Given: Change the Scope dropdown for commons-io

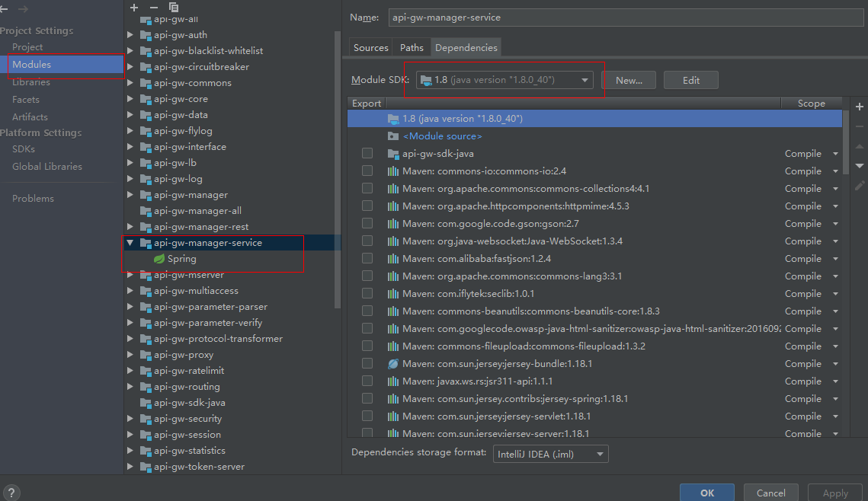Looking at the screenshot, I should (836, 171).
